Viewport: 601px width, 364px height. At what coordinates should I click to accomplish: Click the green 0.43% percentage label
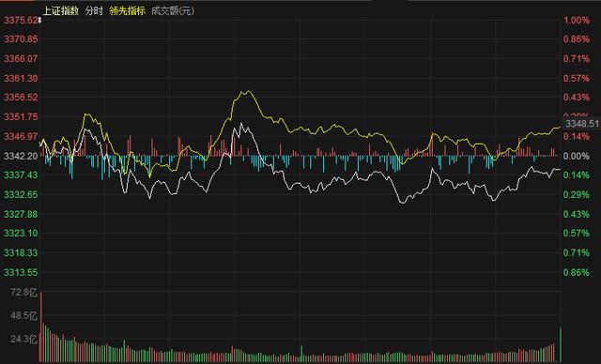click(x=576, y=214)
